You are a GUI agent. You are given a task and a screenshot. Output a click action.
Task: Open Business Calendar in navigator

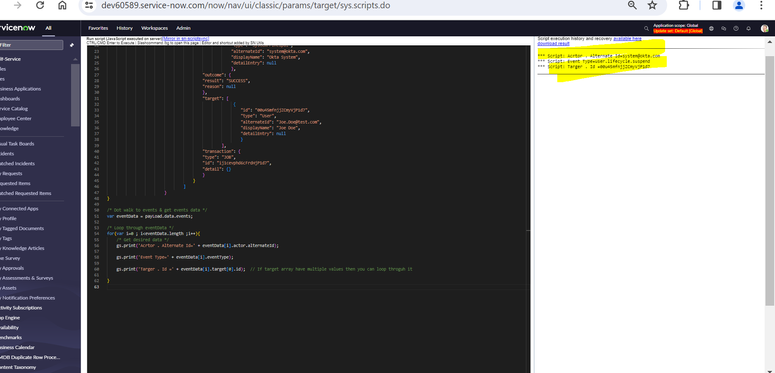coord(17,347)
